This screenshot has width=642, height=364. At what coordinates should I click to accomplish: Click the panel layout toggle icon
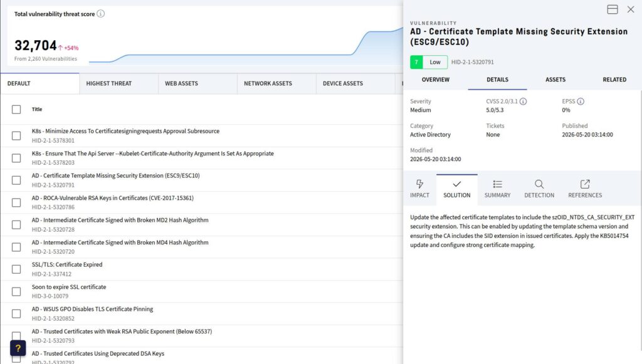(612, 9)
